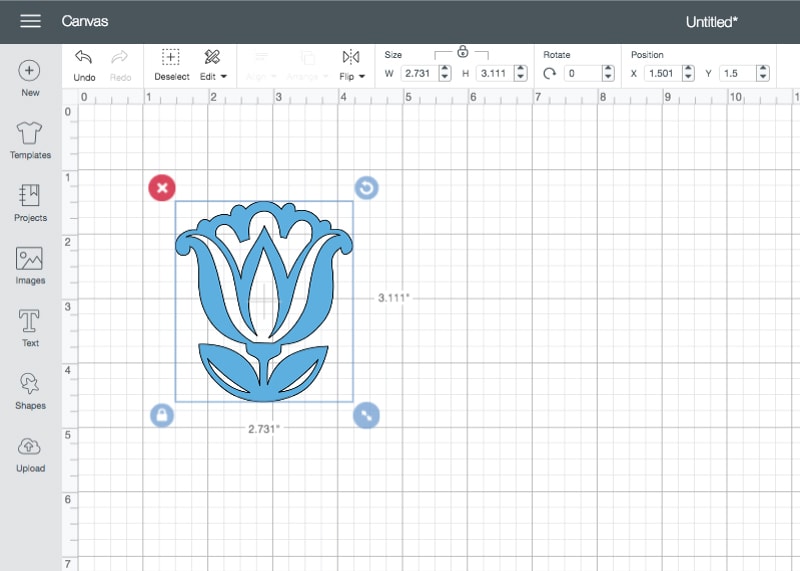The width and height of the screenshot is (800, 571).
Task: Open the Shapes panel
Action: (x=30, y=390)
